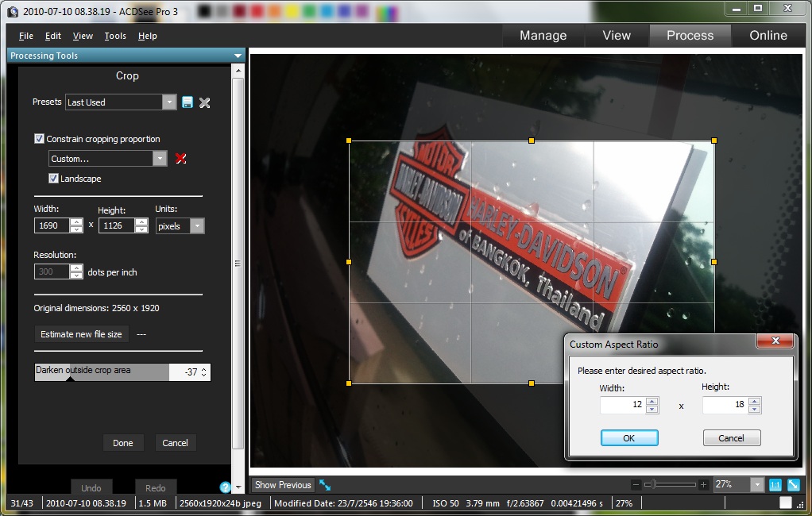
Task: Click the blue arrows icon beside Show Previous
Action: (x=325, y=485)
